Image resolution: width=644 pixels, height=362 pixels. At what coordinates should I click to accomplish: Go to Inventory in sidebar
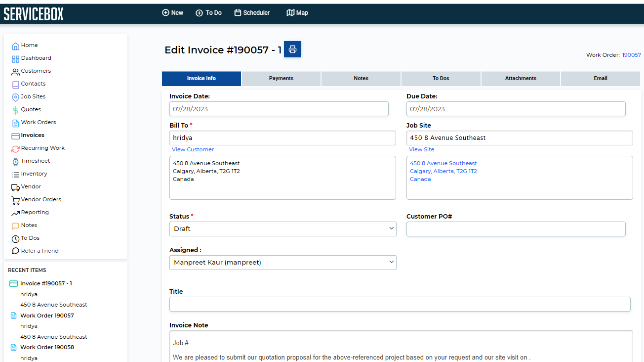(34, 174)
